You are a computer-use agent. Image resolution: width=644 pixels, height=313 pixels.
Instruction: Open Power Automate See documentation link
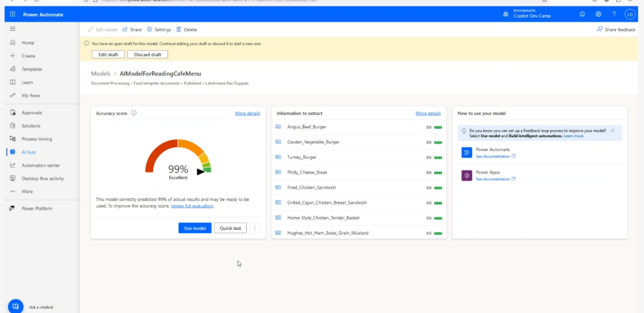[x=496, y=156]
